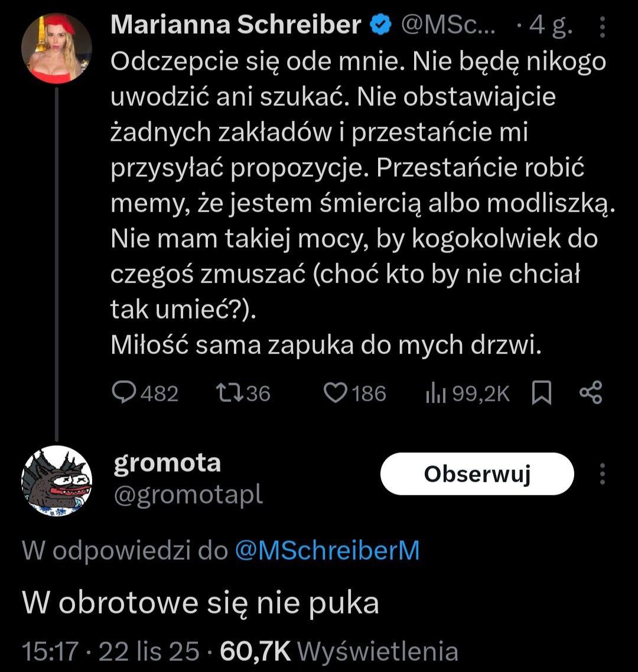Open the @MSchreiberM mention link
Image resolution: width=638 pixels, height=672 pixels.
click(x=327, y=551)
